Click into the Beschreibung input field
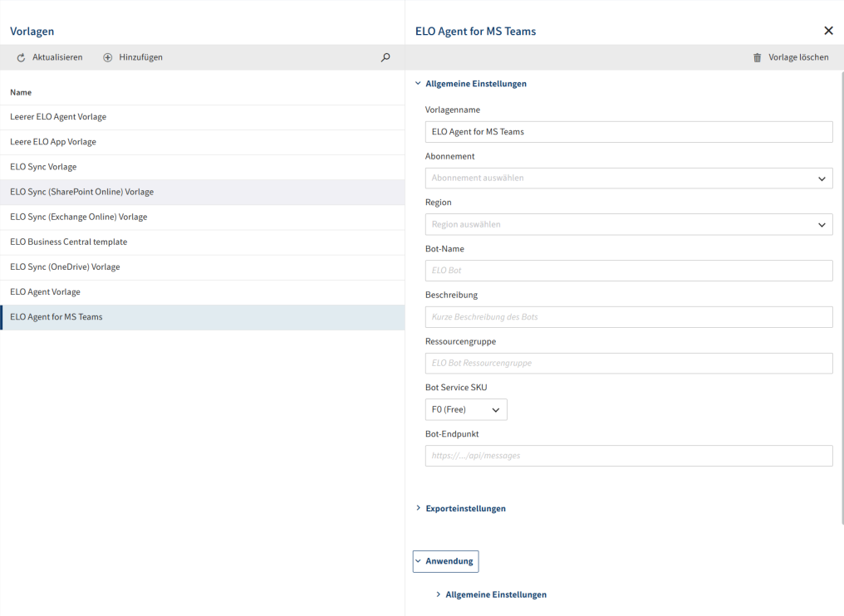844x616 pixels. click(629, 317)
